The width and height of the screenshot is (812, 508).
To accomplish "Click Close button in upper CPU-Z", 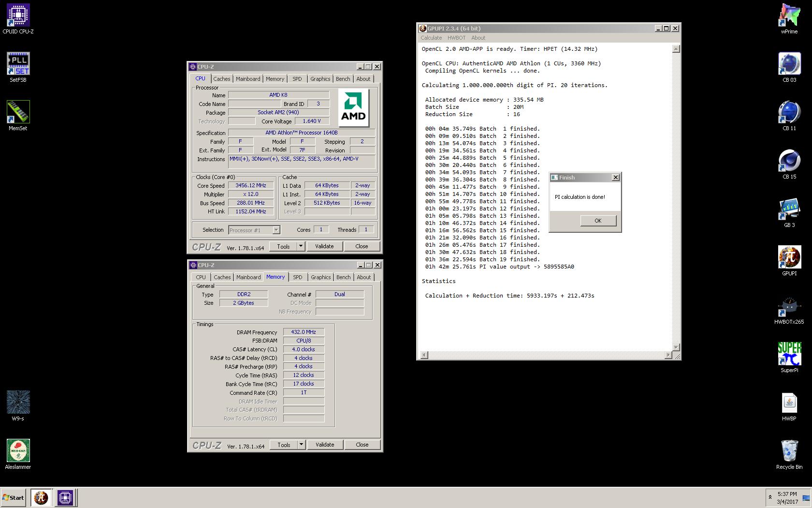I will coord(362,246).
